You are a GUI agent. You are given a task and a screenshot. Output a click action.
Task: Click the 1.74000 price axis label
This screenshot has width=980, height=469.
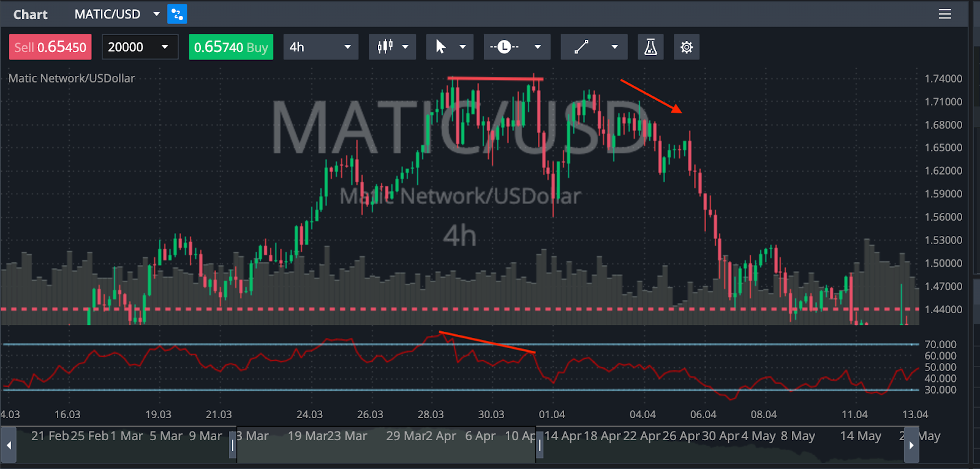tap(943, 78)
